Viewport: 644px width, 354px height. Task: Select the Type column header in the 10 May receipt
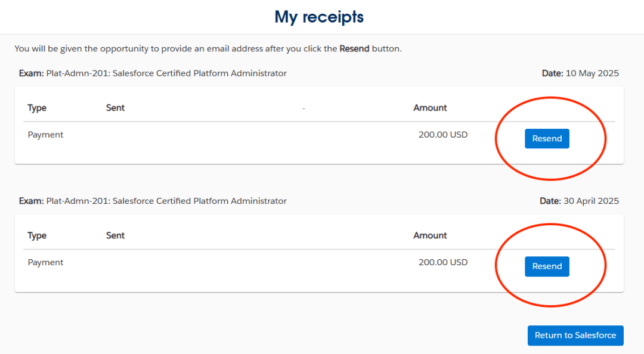[x=37, y=108]
